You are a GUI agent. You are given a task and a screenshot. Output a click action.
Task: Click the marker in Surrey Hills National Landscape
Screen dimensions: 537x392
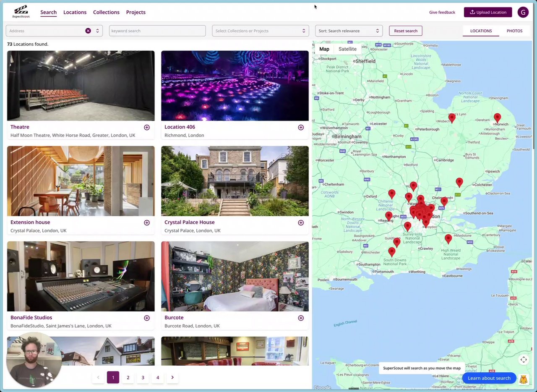click(x=407, y=227)
